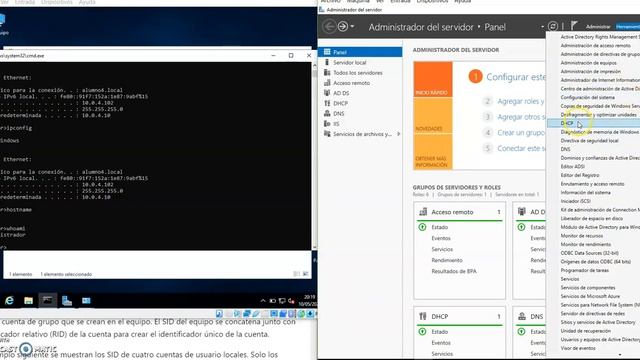Click the Todos los servidores sidebar icon
The width and height of the screenshot is (640, 360).
coord(327,72)
